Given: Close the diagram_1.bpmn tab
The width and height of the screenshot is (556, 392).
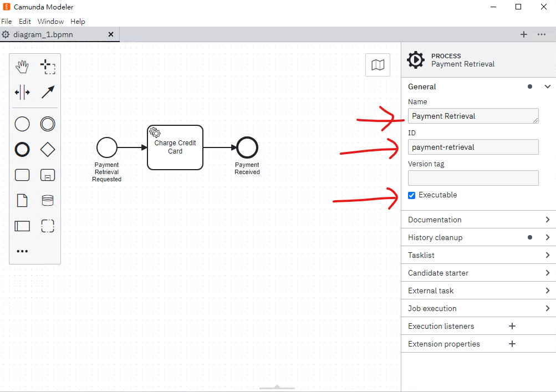Looking at the screenshot, I should coord(111,34).
